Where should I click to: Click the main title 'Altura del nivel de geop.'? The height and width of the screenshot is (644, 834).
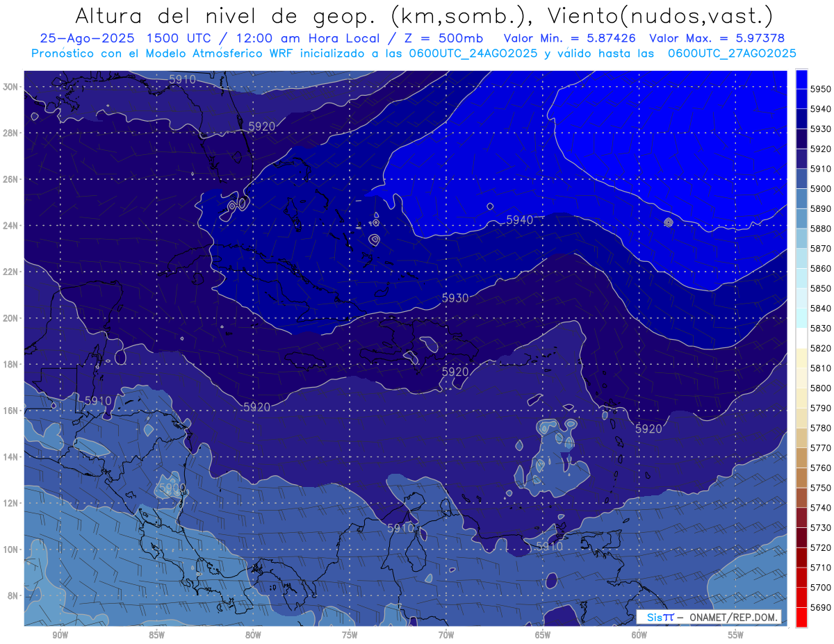pyautogui.click(x=228, y=15)
